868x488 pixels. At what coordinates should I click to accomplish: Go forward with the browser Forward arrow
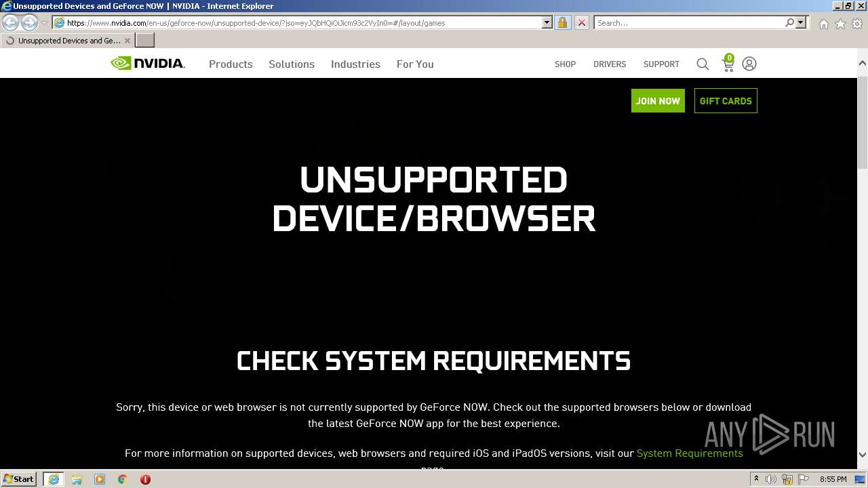click(x=29, y=22)
